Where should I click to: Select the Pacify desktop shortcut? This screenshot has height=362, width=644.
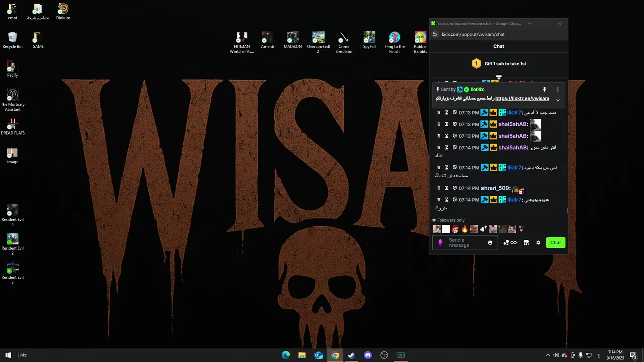12,69
